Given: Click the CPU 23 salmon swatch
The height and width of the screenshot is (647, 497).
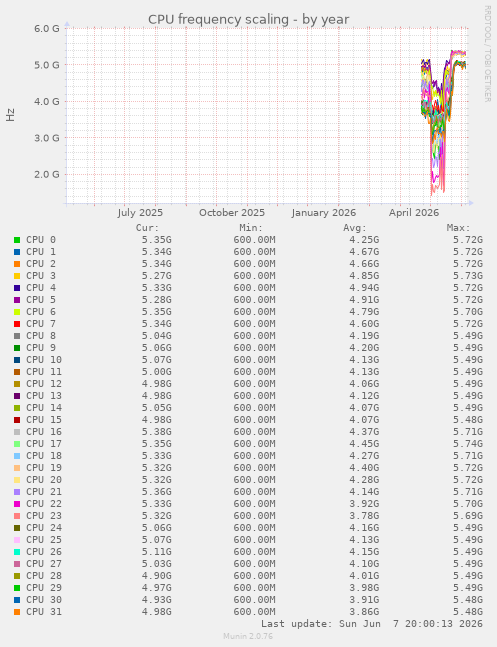Looking at the screenshot, I should [17, 515].
